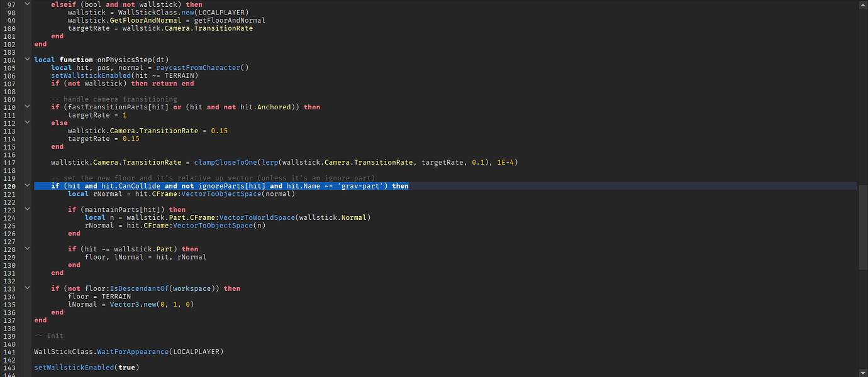Collapse the elseif block at line 97
Viewport: 868px width, 377px height.
26,4
